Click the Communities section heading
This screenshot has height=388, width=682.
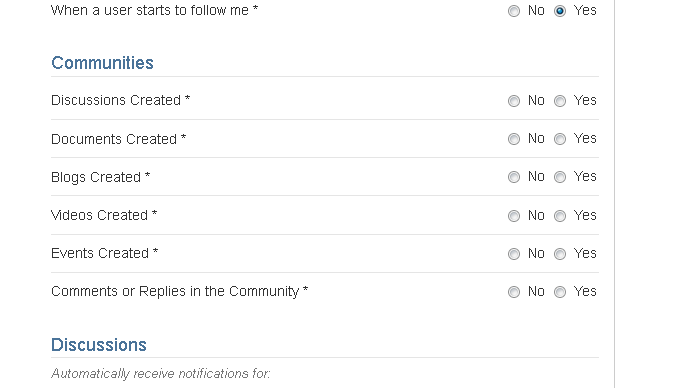(102, 63)
